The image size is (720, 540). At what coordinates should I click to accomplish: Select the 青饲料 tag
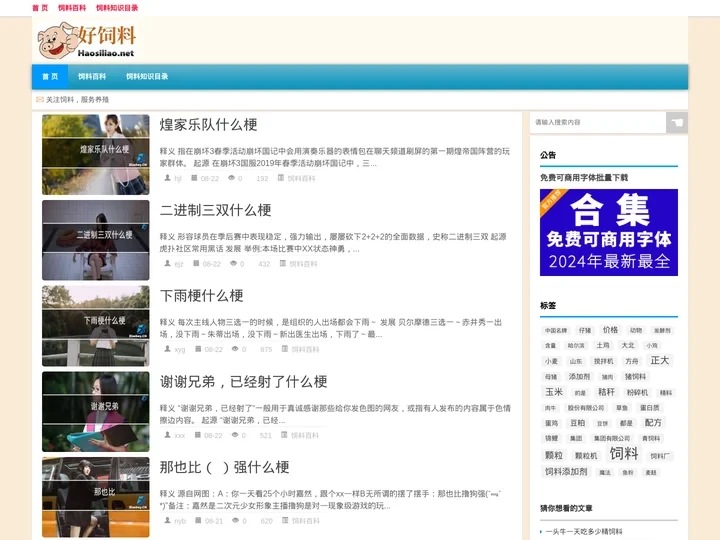point(651,439)
